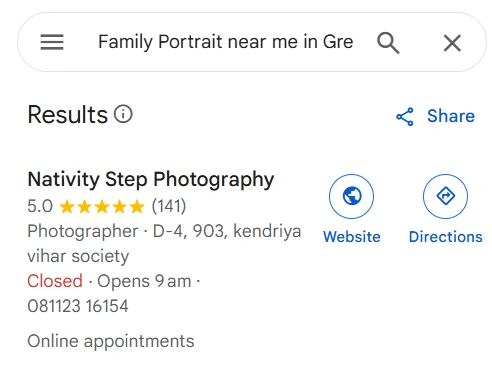Image resolution: width=492 pixels, height=366 pixels.
Task: Focus the Family Portrait search field
Action: (226, 42)
